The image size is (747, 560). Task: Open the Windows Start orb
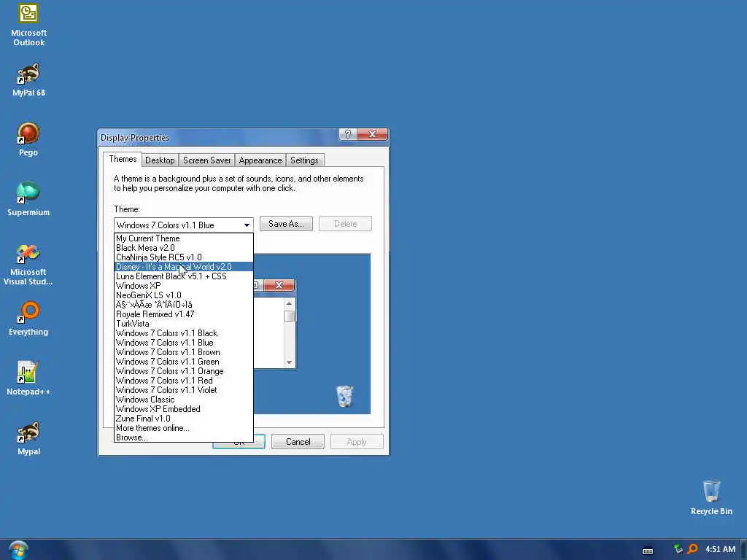(18, 550)
